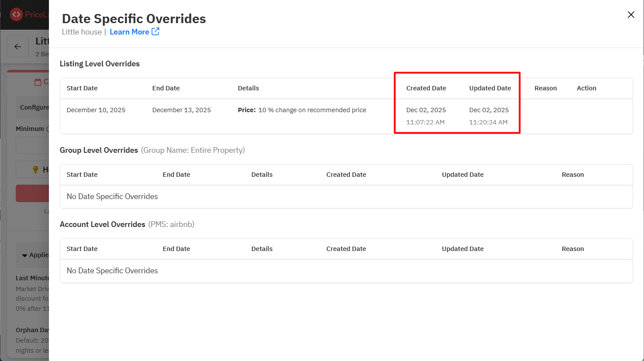The width and height of the screenshot is (644, 361).
Task: Click the Action column header
Action: [x=586, y=88]
